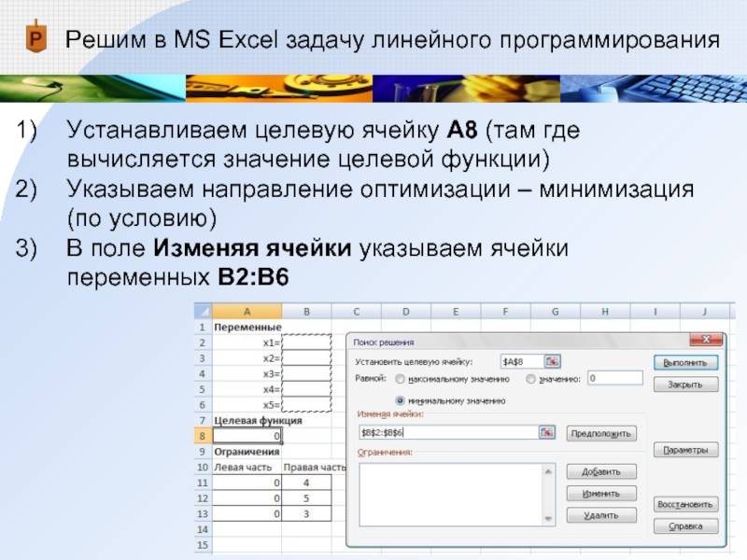Click cell B11 with value 4
This screenshot has width=747, height=560.
(x=307, y=483)
